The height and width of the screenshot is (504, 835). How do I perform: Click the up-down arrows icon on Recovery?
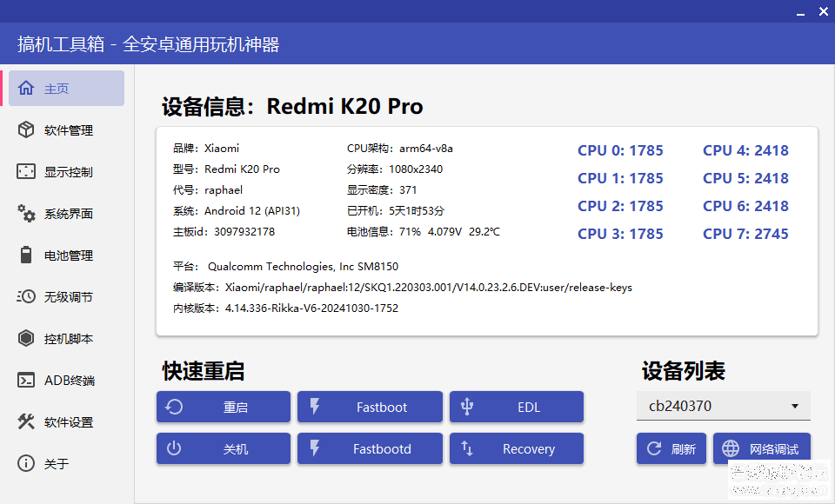pos(467,448)
